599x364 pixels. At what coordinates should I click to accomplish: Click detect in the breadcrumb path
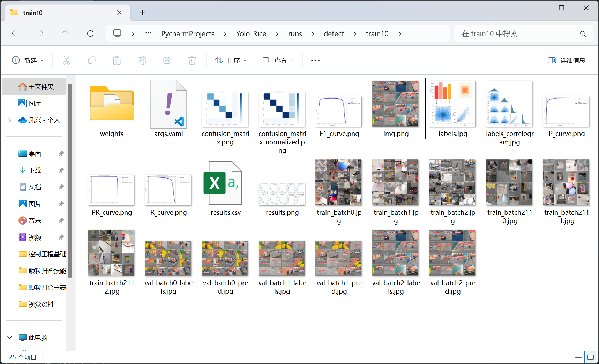point(334,34)
